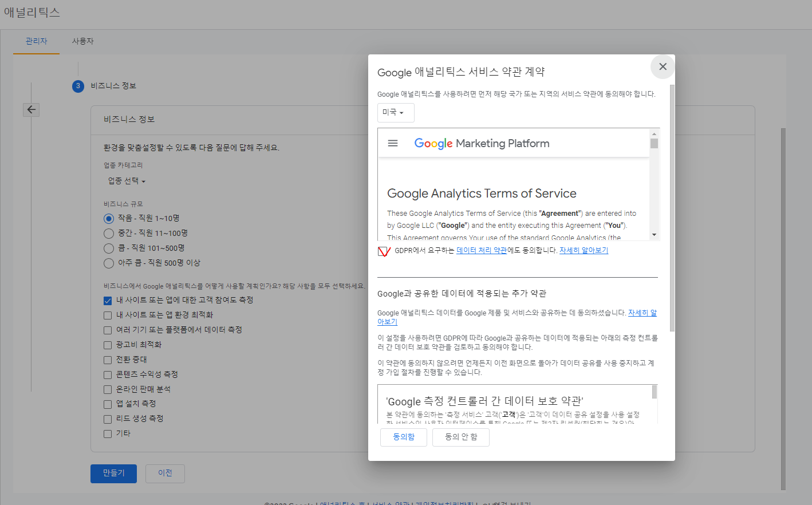
Task: Select 아주 큼 - 직원 500명 이상 radio
Action: [x=109, y=263]
